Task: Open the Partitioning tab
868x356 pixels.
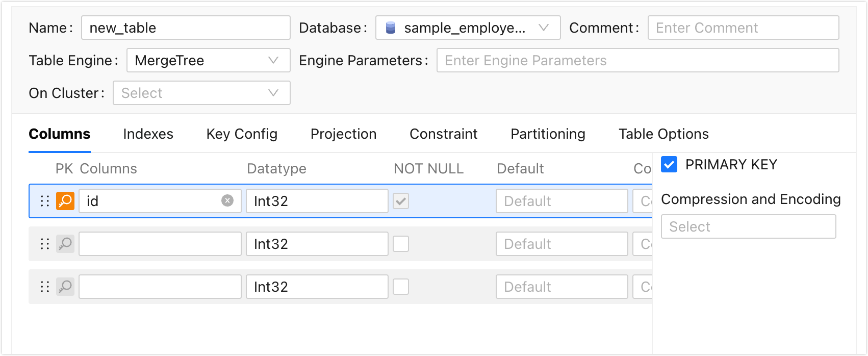Action: (548, 134)
